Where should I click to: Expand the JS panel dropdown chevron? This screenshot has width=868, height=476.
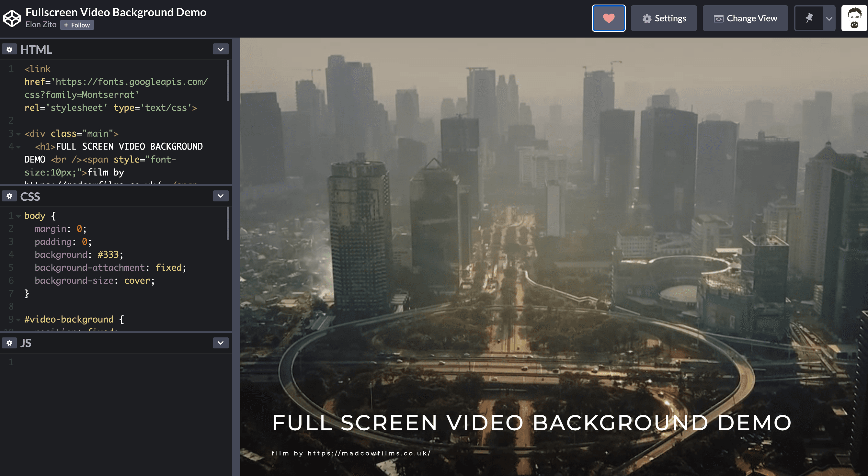(x=221, y=342)
